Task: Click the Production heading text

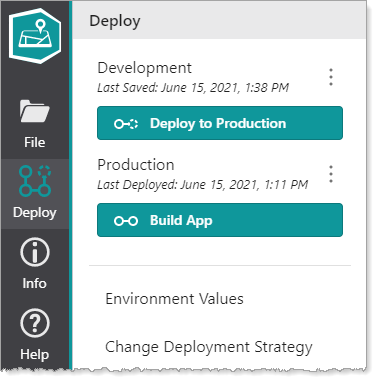Action: tap(136, 165)
